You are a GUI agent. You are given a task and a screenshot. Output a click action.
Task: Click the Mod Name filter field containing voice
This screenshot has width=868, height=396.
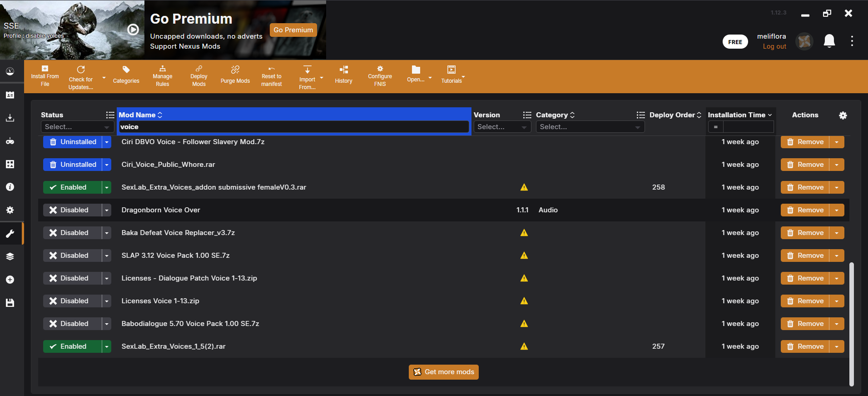point(293,127)
